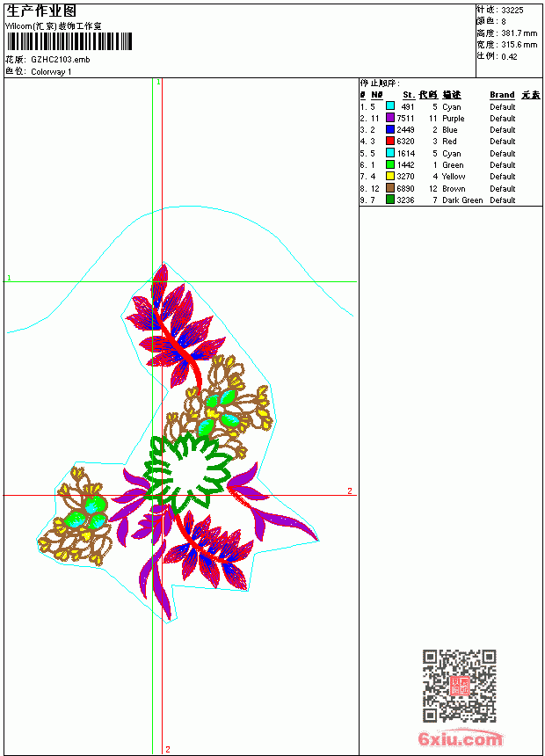Screen dimensions: 545x756
Task: Click the barcode under the studio name
Action: 69,41
